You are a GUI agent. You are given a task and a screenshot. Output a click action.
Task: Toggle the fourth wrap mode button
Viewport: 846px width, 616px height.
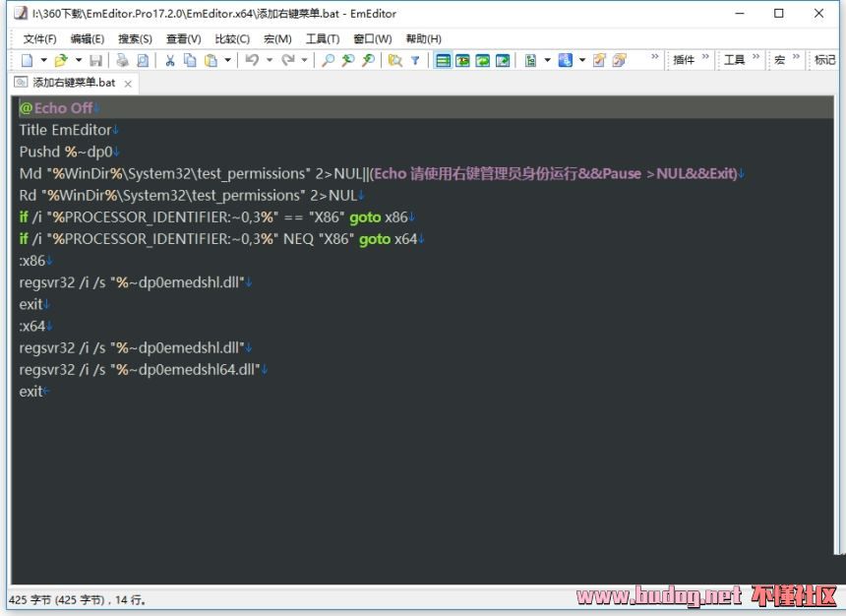coord(503,60)
